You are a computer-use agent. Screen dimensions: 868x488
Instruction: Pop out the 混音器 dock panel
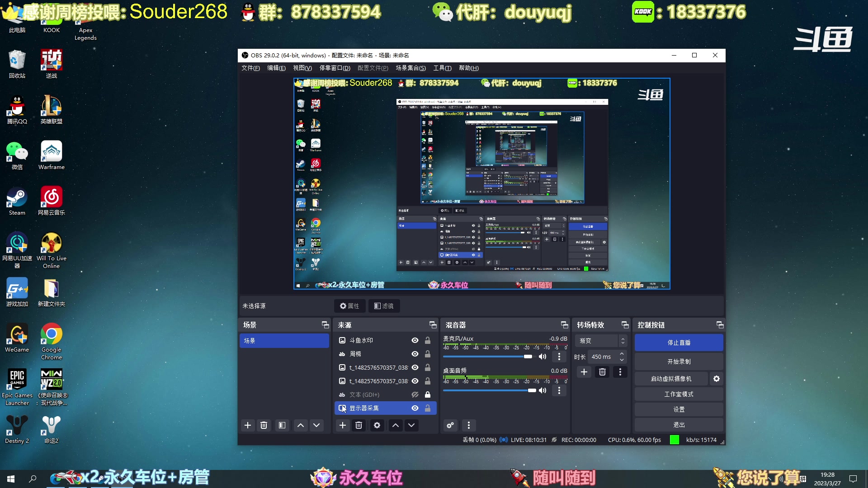564,325
